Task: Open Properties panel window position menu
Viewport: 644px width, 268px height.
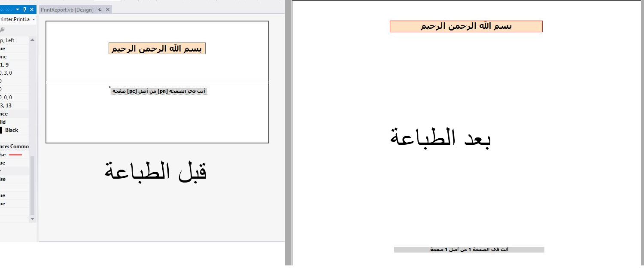Action: pos(18,9)
